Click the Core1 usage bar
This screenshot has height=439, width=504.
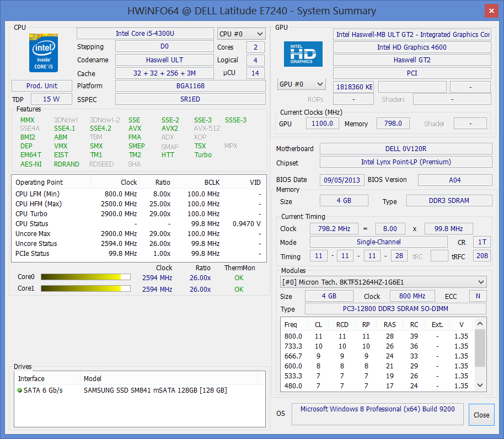coord(86,288)
